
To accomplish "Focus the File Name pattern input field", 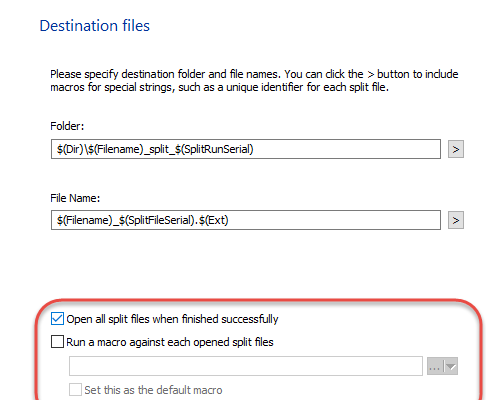I will 246,220.
